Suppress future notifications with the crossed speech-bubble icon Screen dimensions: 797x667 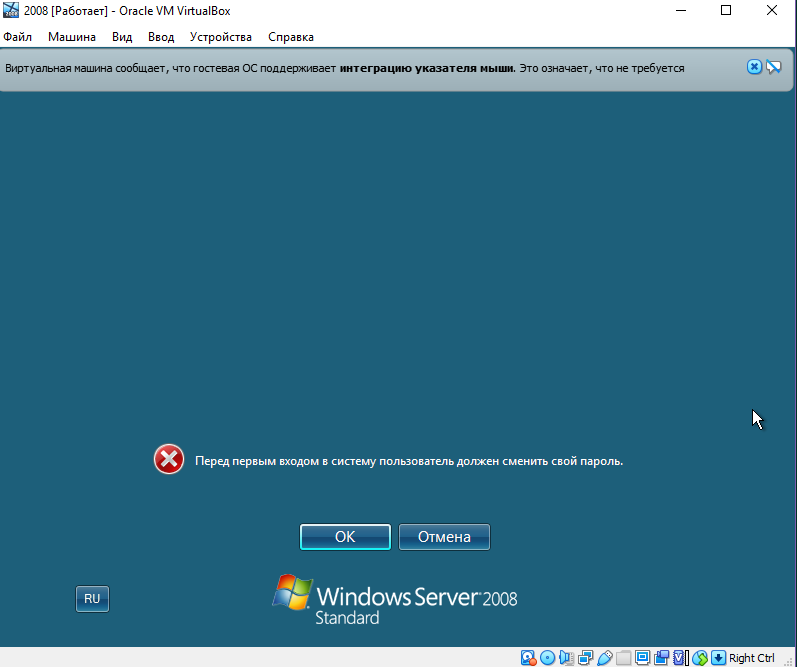[774, 67]
